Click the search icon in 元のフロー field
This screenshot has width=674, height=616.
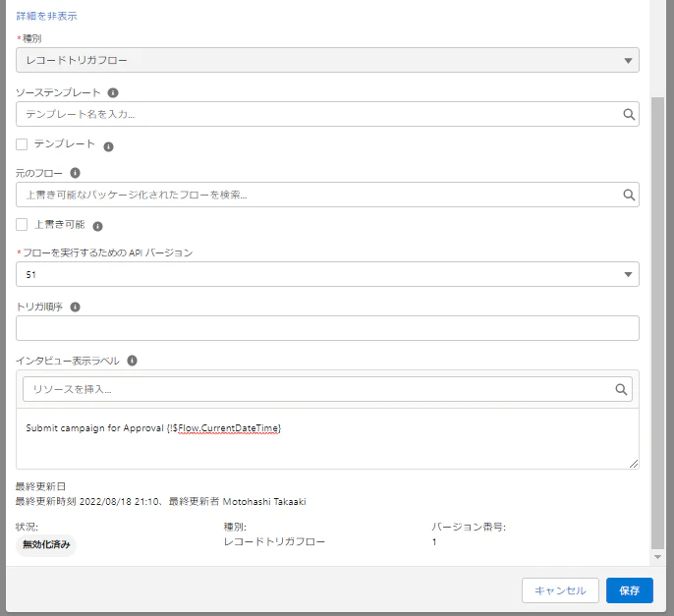629,195
